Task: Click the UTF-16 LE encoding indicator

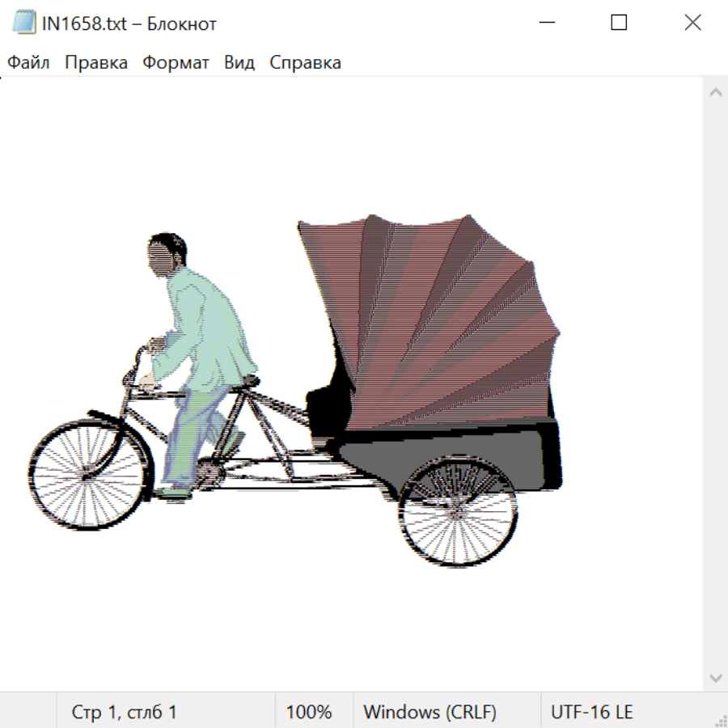Action: pos(591,712)
